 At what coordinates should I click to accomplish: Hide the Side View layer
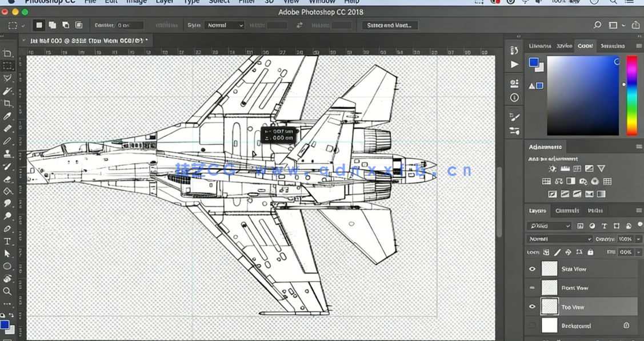pyautogui.click(x=533, y=269)
